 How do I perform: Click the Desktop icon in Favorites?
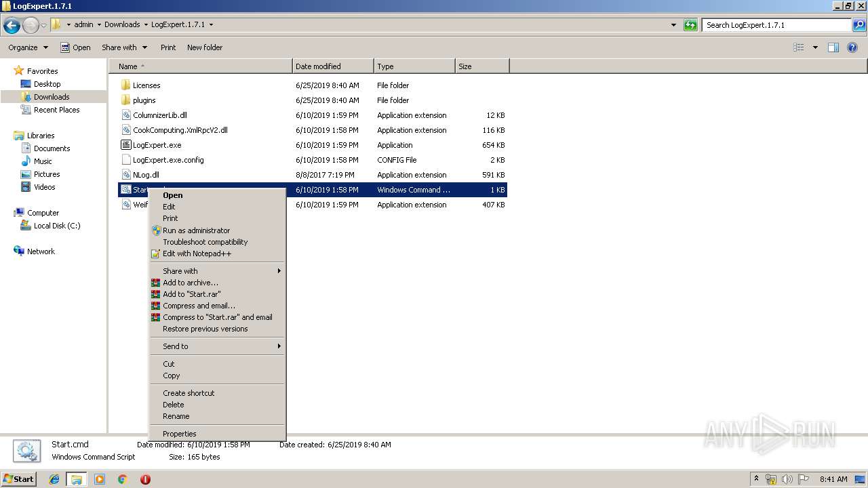pyautogui.click(x=26, y=84)
